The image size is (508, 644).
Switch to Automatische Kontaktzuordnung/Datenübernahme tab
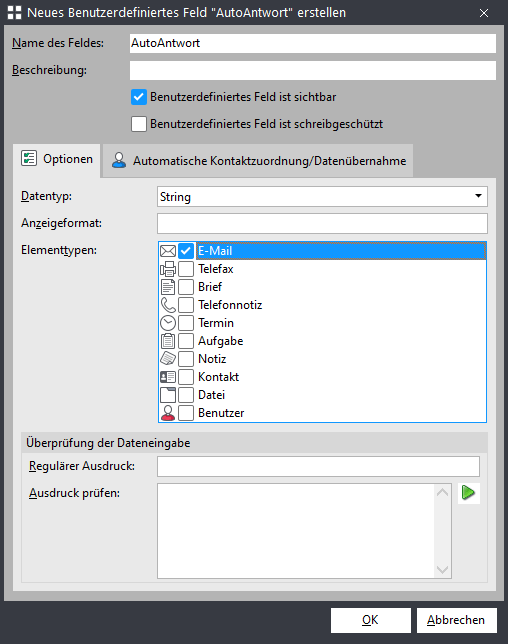[258, 161]
